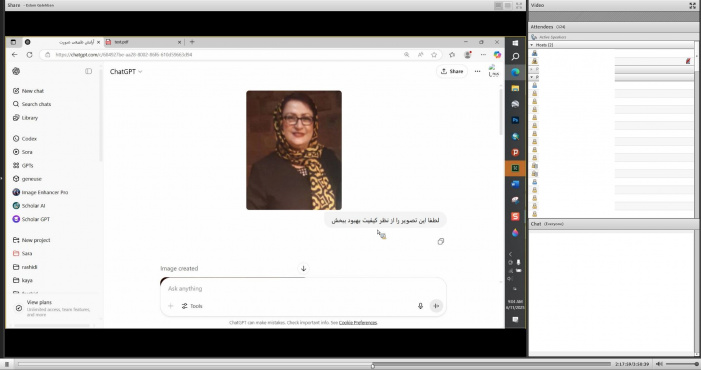
Task: Open Codex from the sidebar
Action: (25, 139)
